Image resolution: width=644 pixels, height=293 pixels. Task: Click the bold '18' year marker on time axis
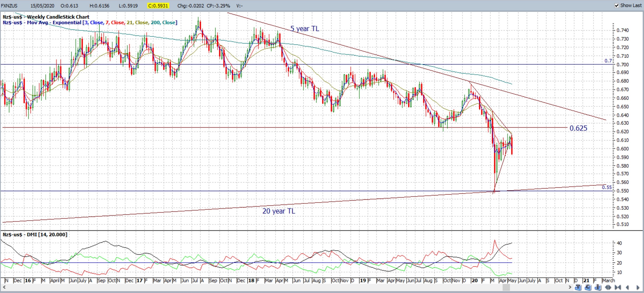(251, 281)
